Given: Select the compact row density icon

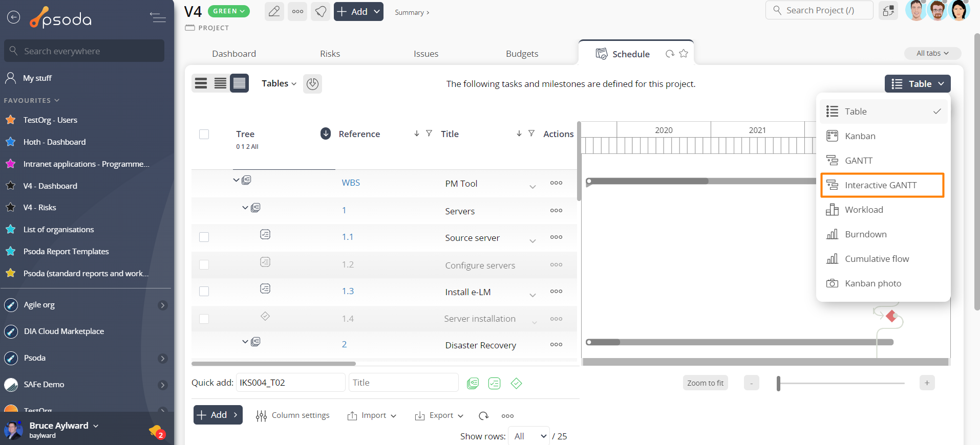Looking at the screenshot, I should tap(239, 83).
